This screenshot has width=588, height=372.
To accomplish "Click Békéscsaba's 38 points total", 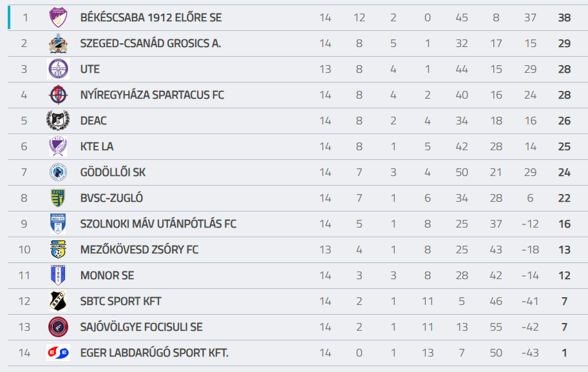I will pyautogui.click(x=564, y=17).
